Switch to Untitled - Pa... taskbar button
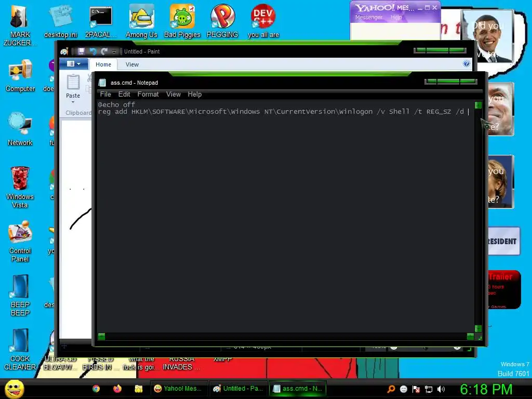This screenshot has height=399, width=532. click(x=238, y=389)
